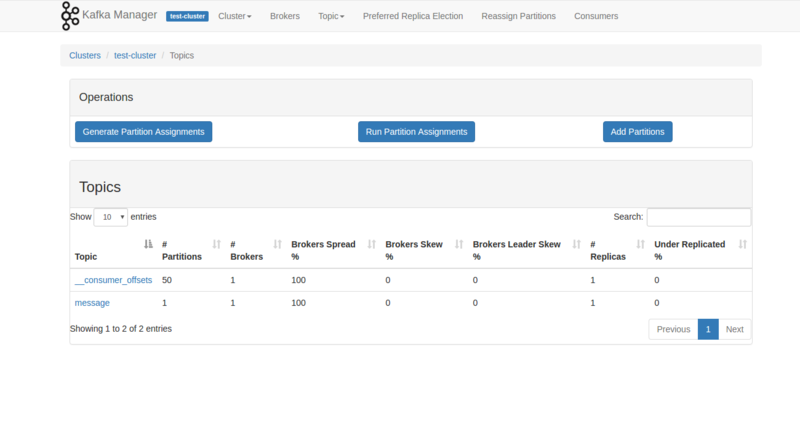Click the Brokers Spread % header
Viewport: 800px width, 424px height.
(x=323, y=251)
